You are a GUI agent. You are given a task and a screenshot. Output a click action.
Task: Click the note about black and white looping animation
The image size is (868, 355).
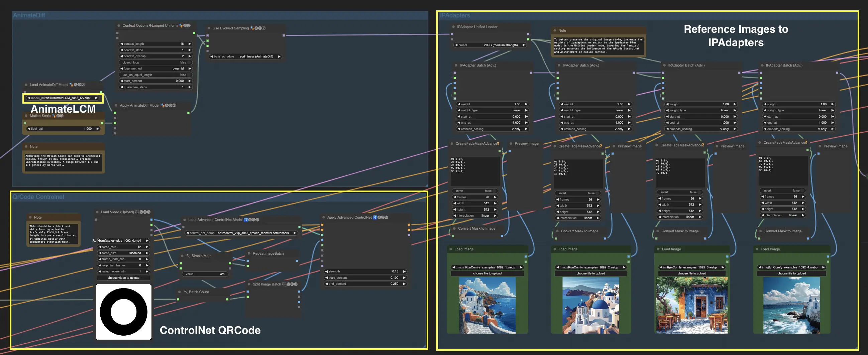(x=53, y=234)
